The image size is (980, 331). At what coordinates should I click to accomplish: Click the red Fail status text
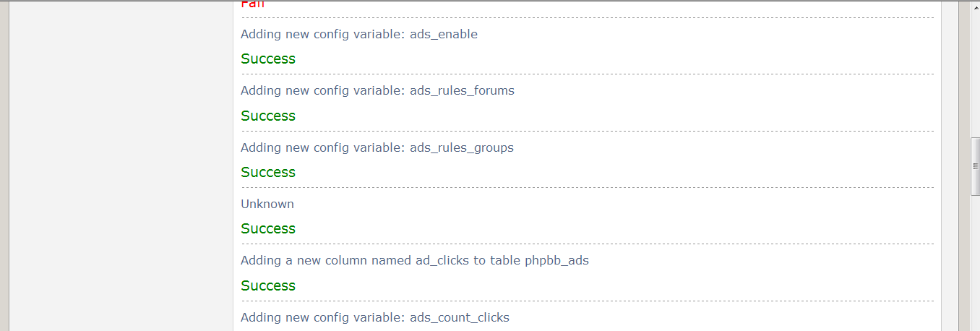coord(253,4)
